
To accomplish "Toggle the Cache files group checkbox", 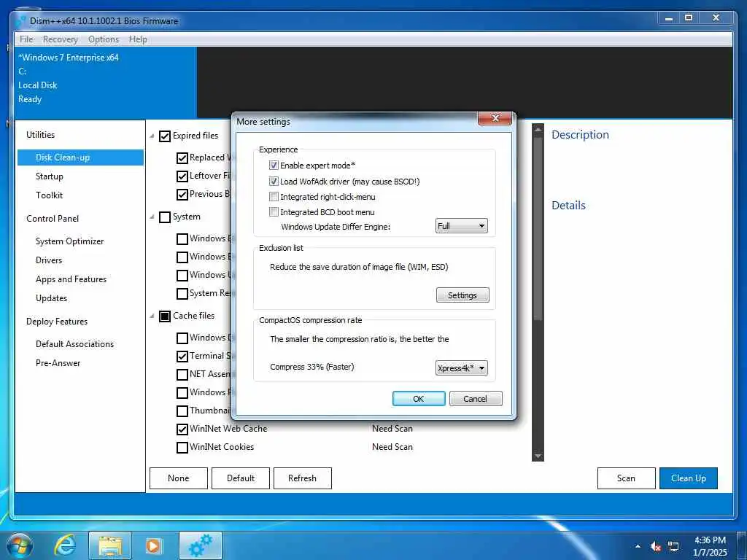I will (x=165, y=316).
